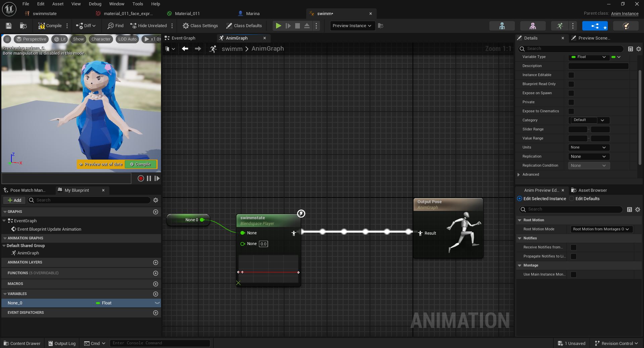Viewport: 644px width, 348px height.
Task: Click the Description input field
Action: pyautogui.click(x=598, y=66)
